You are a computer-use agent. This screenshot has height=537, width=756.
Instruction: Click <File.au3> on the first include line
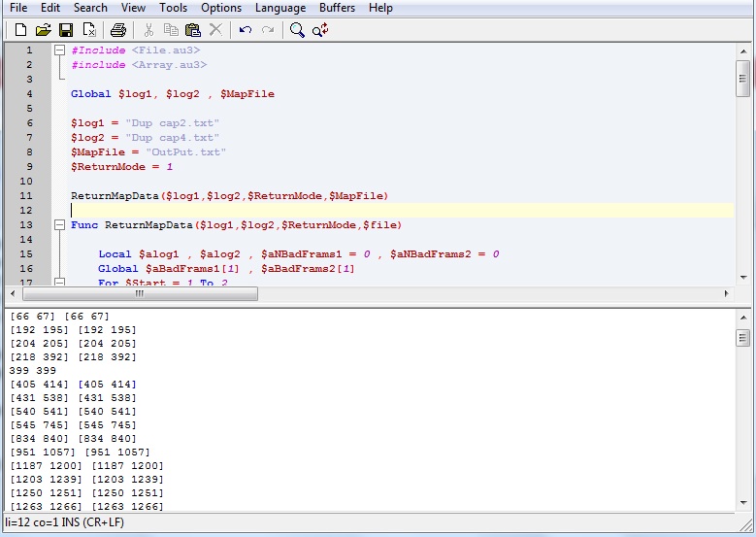[x=166, y=50]
